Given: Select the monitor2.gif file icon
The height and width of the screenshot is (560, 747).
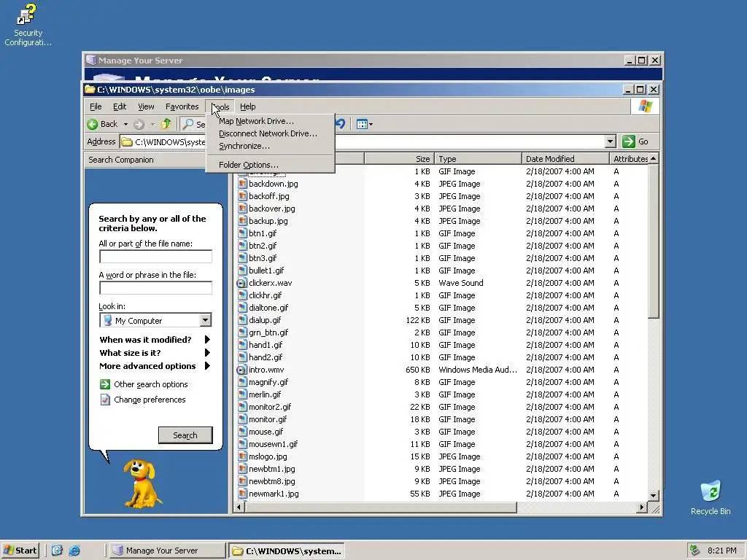Looking at the screenshot, I should click(x=242, y=407).
